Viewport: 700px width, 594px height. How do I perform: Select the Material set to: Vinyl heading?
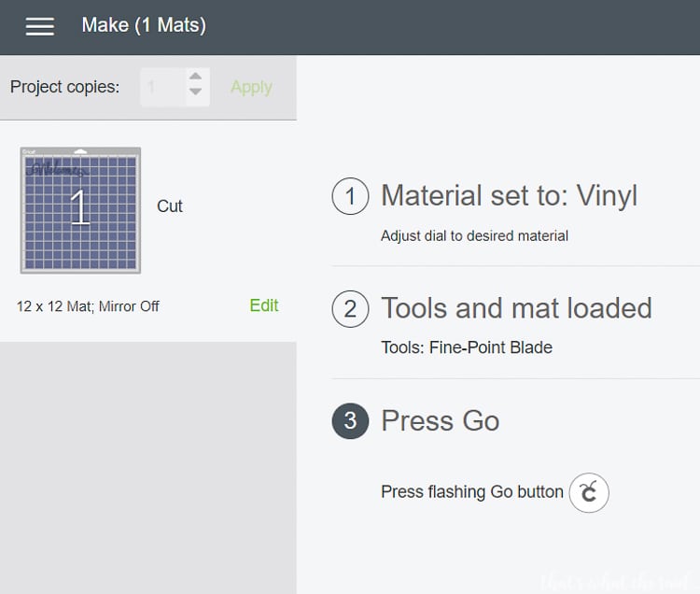coord(510,195)
